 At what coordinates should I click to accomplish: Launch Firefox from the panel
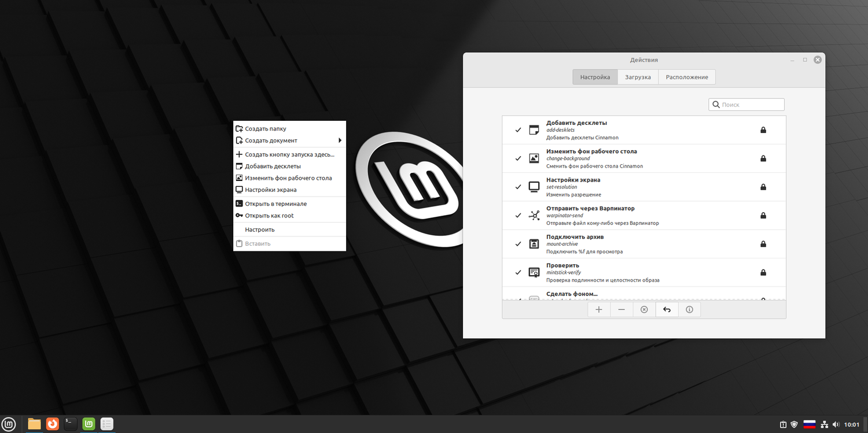(x=53, y=424)
